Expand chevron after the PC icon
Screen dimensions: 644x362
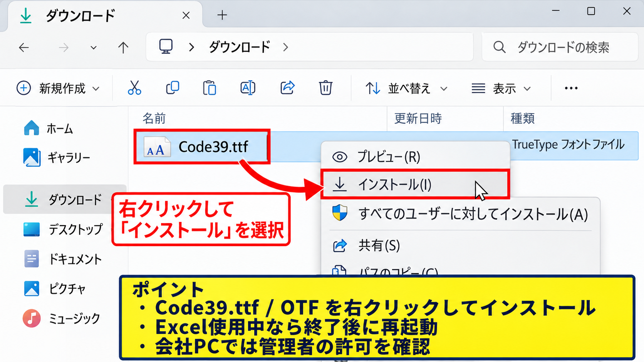tap(191, 47)
